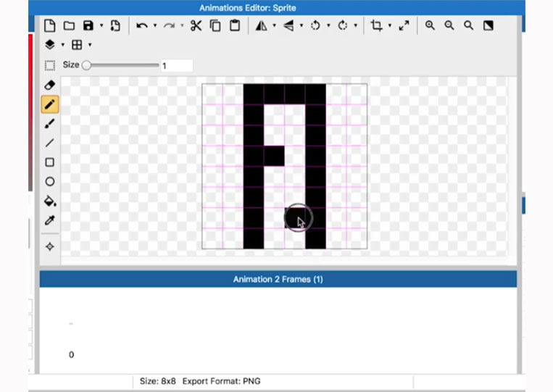Rotate the image counter-clockwise
553x392 pixels.
(x=315, y=25)
